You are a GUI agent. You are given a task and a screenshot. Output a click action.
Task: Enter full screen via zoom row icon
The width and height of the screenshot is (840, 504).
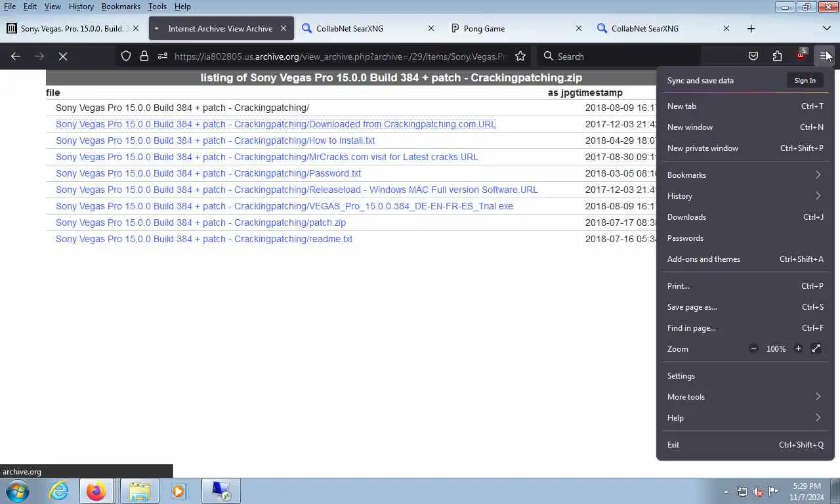[x=816, y=348]
